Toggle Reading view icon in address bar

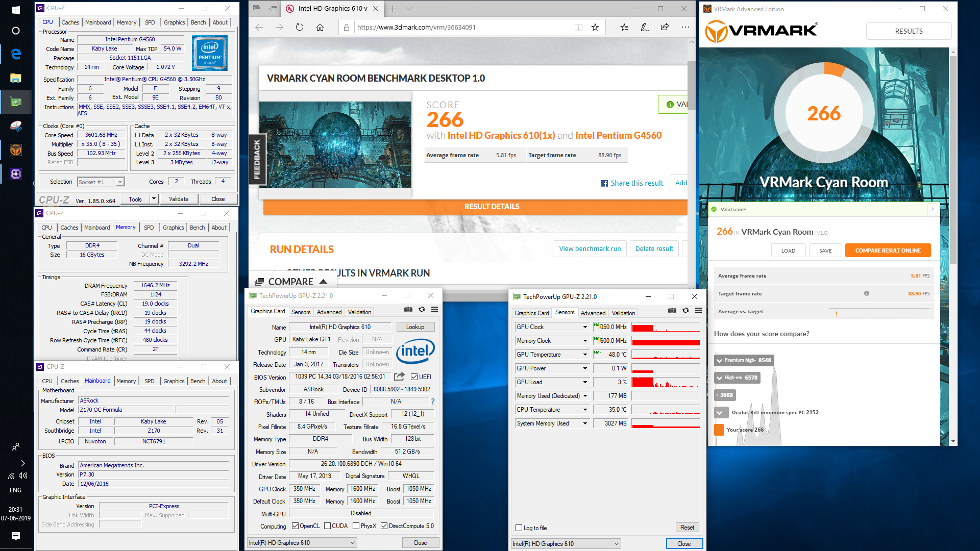tap(578, 28)
